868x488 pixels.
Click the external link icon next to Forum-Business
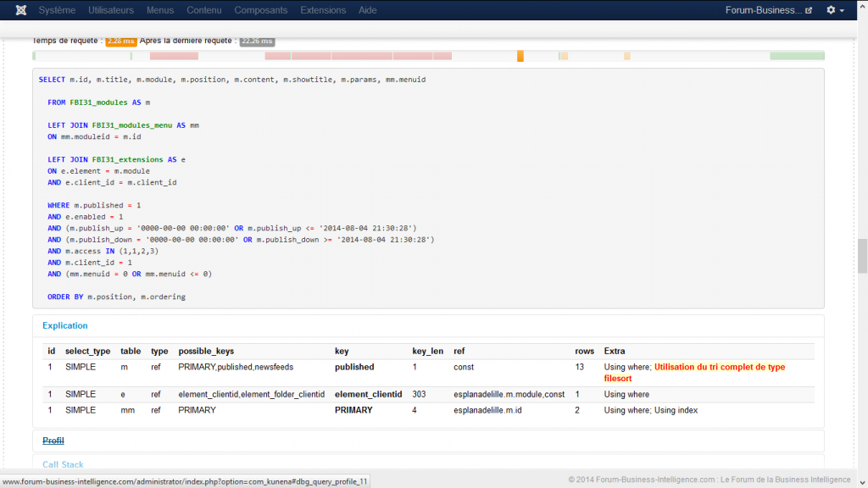(809, 10)
